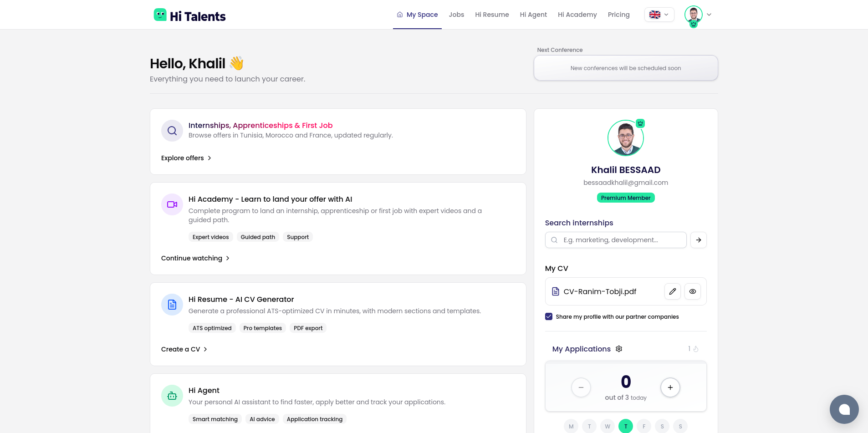This screenshot has width=868, height=433.
Task: Go to the Jobs tab
Action: coord(456,15)
